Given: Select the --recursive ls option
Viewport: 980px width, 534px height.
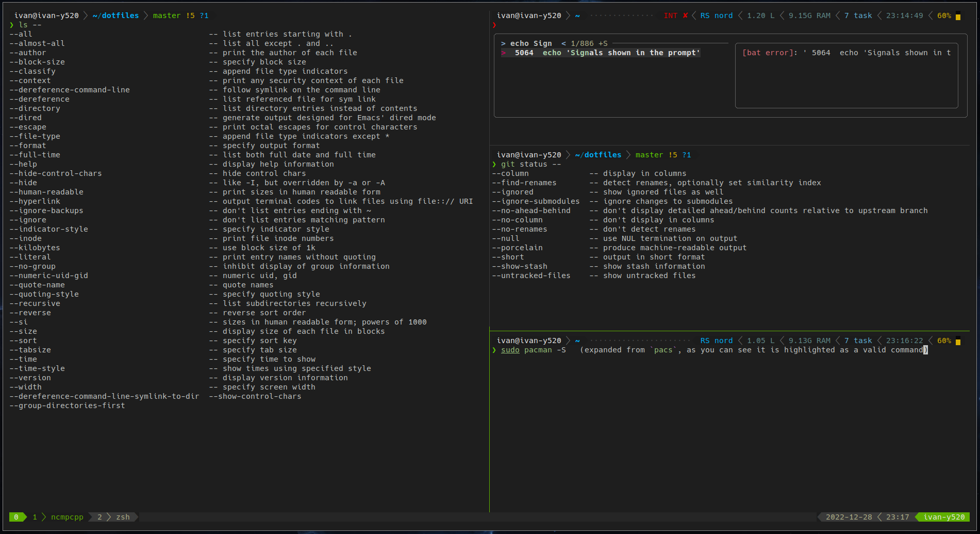Looking at the screenshot, I should click(x=35, y=303).
